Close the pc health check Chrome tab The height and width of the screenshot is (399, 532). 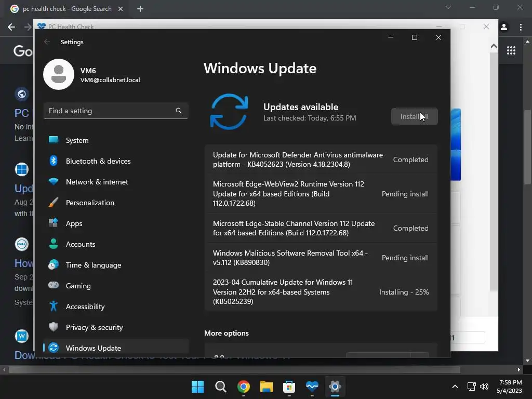point(121,9)
